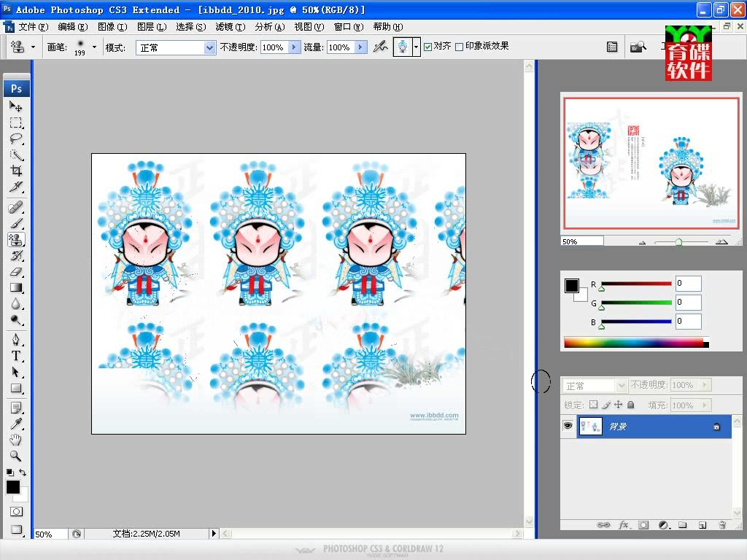Open the 图层 menu
Viewport: 747px width, 560px height.
(x=152, y=27)
